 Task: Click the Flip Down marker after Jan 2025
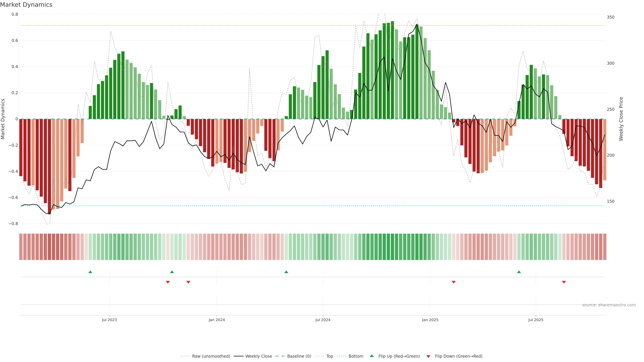[x=453, y=282]
